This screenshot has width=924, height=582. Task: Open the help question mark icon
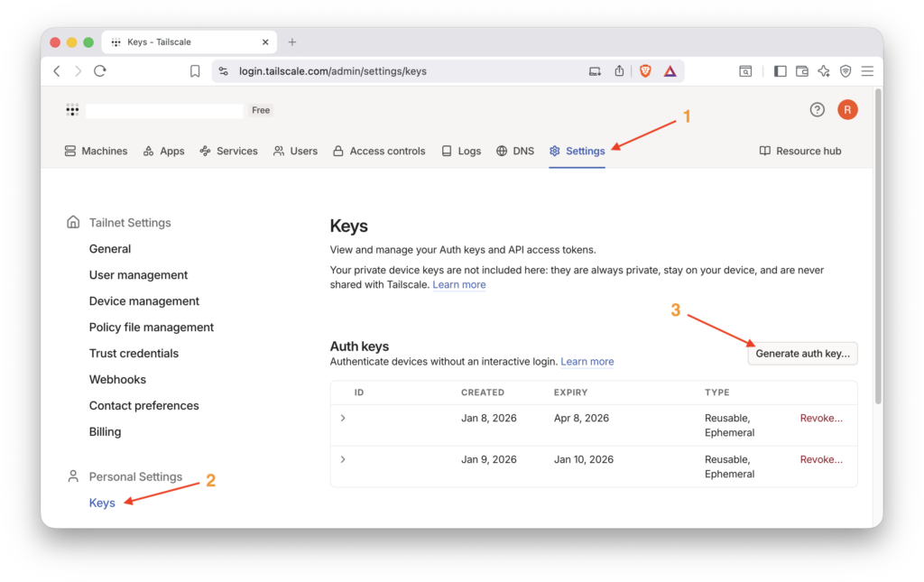(x=817, y=110)
